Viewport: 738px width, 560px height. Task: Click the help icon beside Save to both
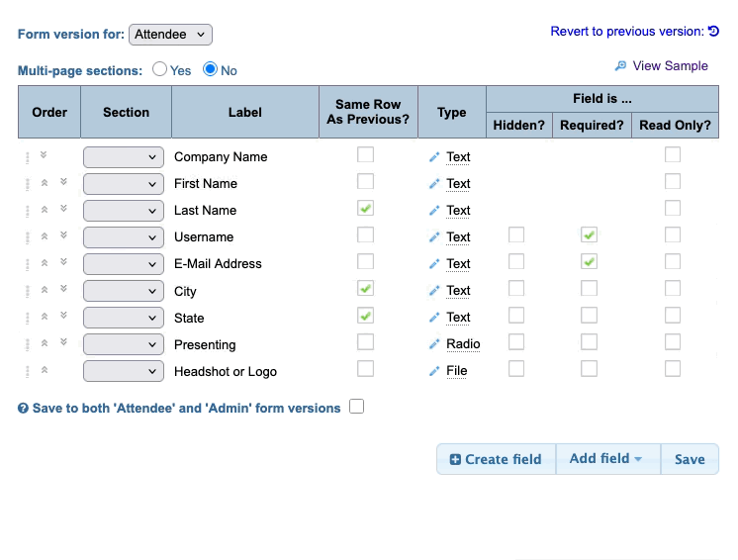tap(23, 409)
